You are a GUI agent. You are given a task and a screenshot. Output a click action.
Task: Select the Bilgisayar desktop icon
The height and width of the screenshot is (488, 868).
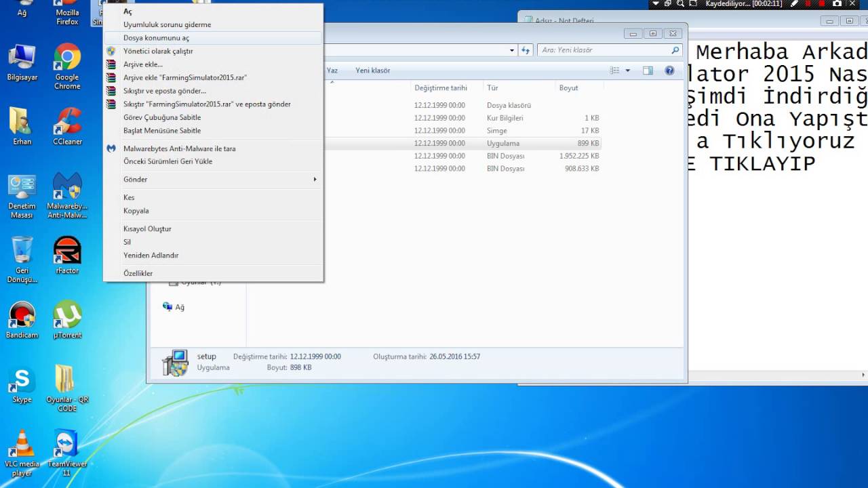click(22, 62)
